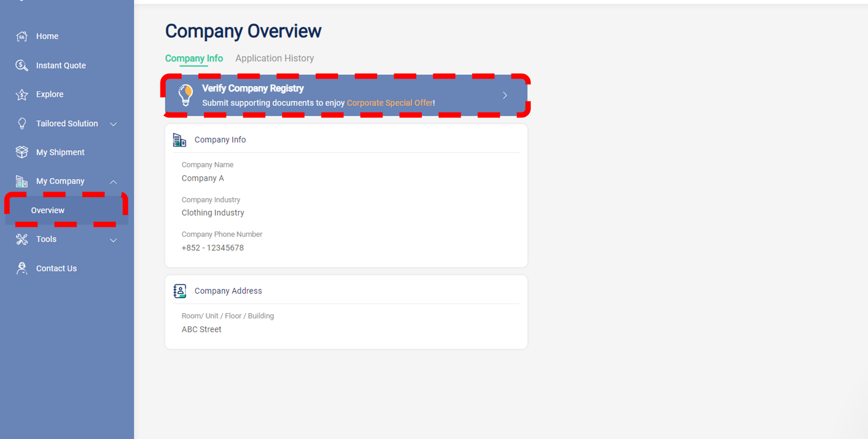This screenshot has height=439, width=868.
Task: Click the Corporate Special Offer link
Action: (390, 103)
